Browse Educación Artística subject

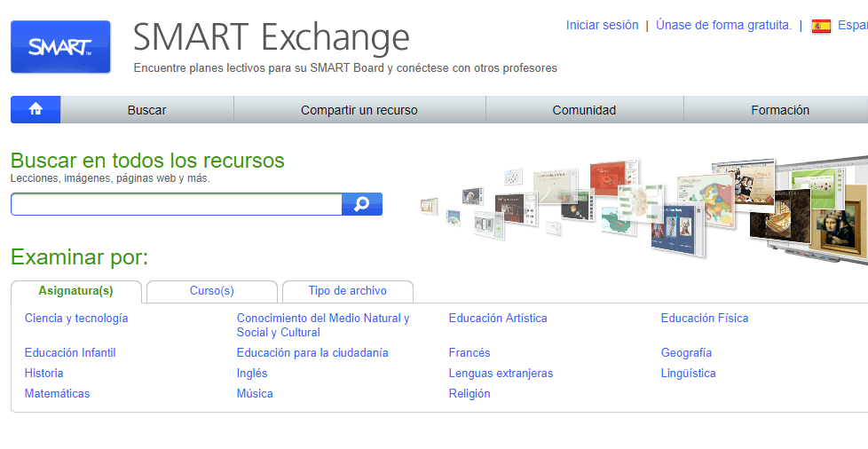coord(498,319)
